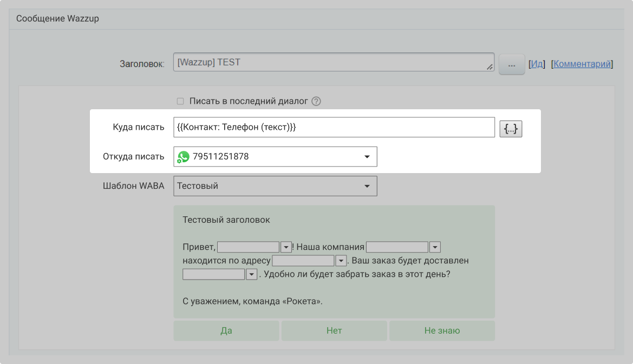The width and height of the screenshot is (633, 364).
Task: Enable "Писать в последний диалог" checkbox
Action: [x=180, y=101]
